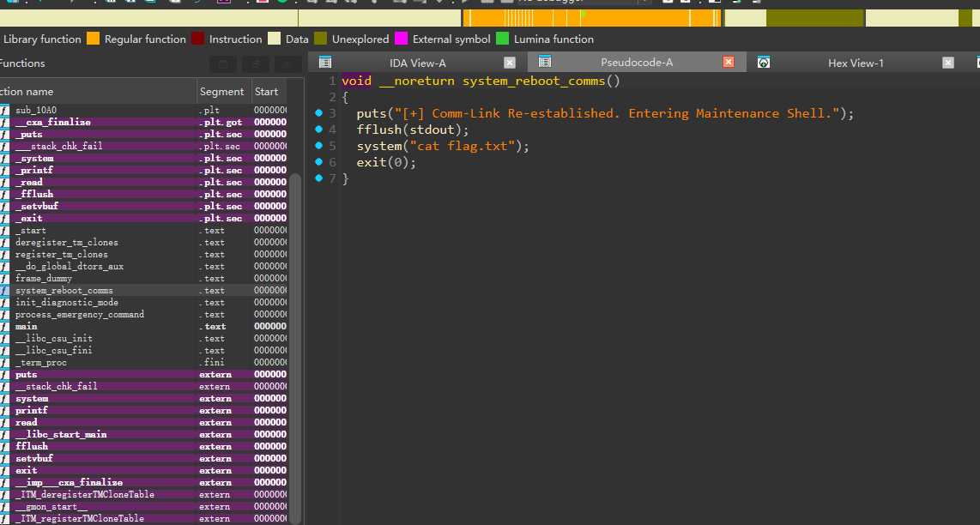Click the function icon beside _term_proc
980x525 pixels.
pos(4,363)
